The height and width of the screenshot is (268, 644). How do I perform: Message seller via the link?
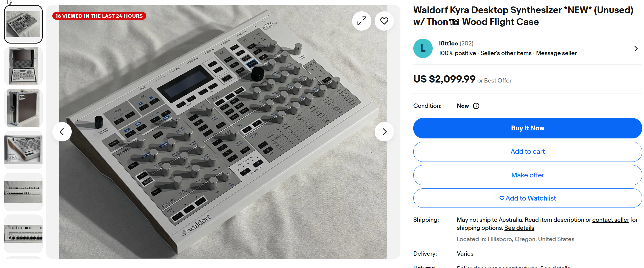point(556,53)
